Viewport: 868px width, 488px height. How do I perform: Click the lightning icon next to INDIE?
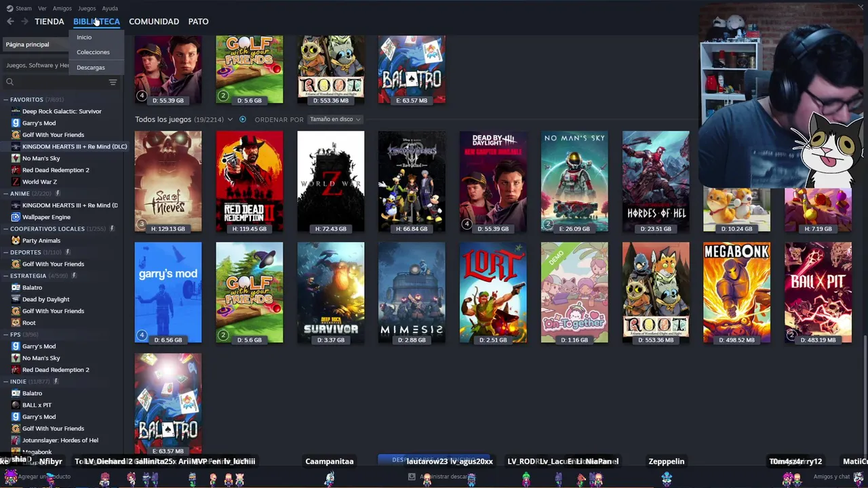point(56,382)
